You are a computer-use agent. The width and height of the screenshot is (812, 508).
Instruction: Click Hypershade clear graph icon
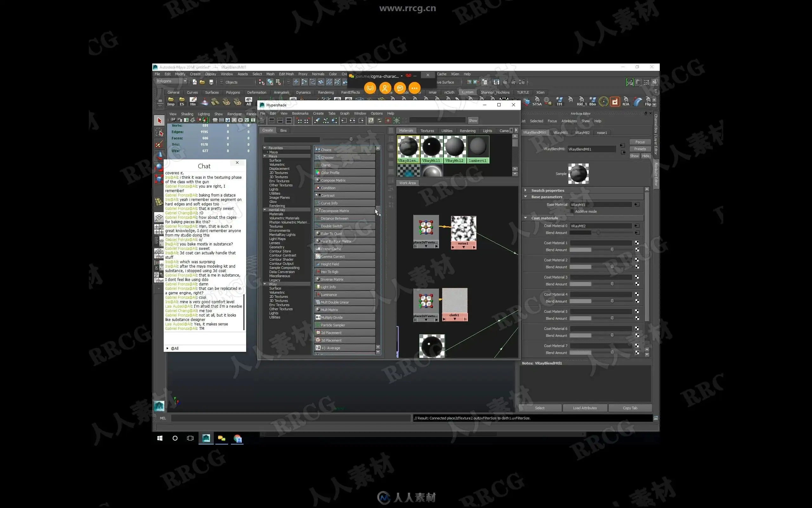(x=317, y=121)
